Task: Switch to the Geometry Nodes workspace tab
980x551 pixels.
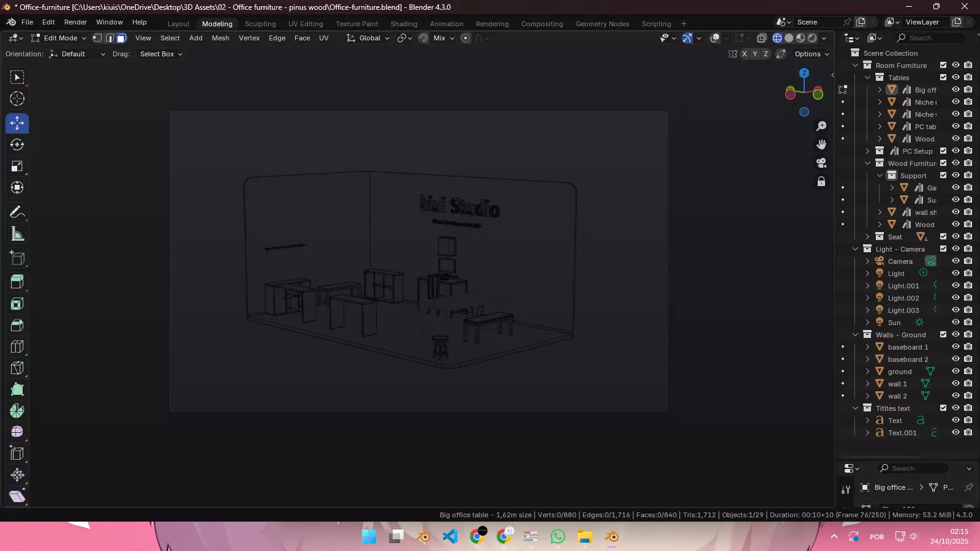Action: coord(602,24)
